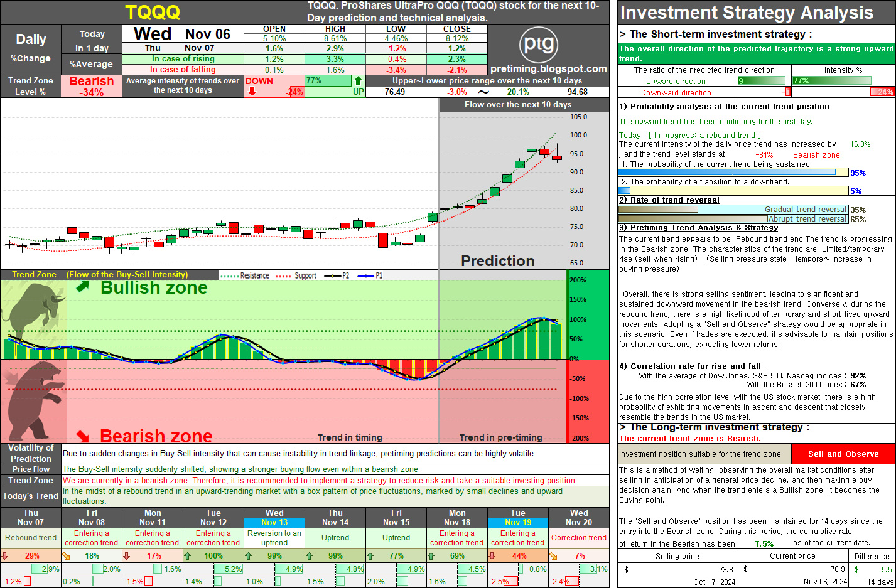Click the In case of falling row label
Screen dimensions: 896x588
183,70
